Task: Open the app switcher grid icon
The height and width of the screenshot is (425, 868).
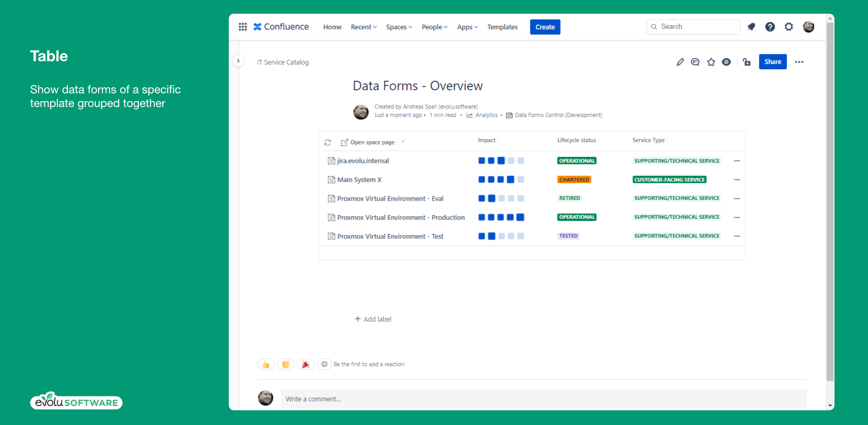Action: pos(242,27)
